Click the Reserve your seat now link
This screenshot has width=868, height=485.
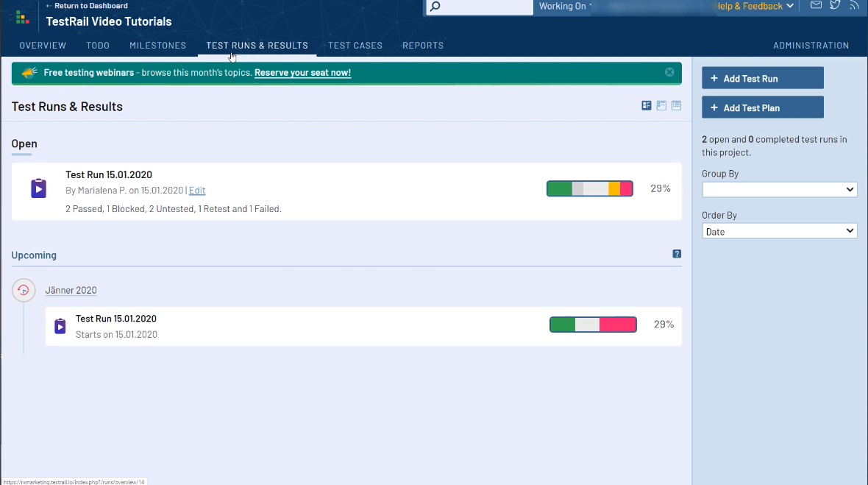point(302,73)
